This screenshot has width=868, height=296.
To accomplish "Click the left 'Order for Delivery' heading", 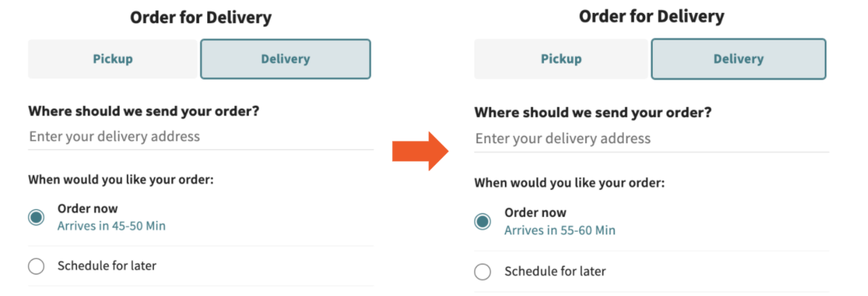I will [200, 17].
